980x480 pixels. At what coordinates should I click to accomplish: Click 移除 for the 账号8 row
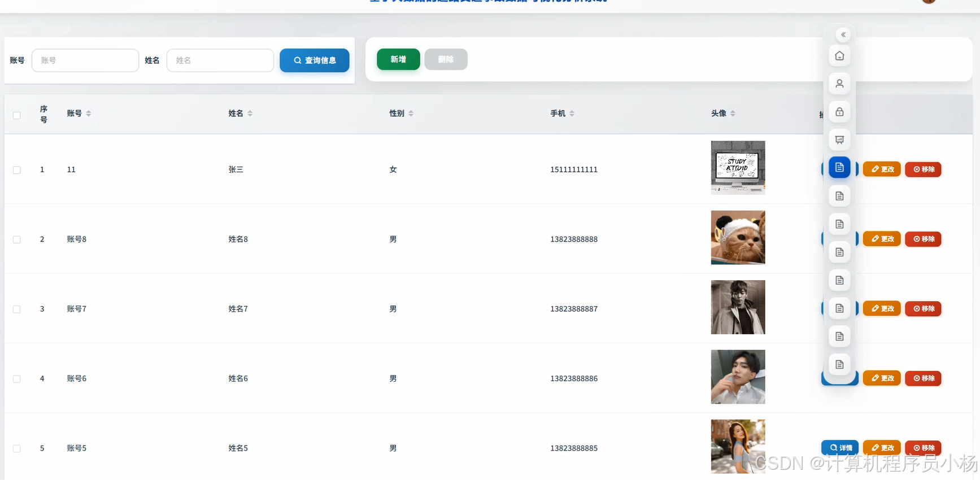[x=923, y=239]
